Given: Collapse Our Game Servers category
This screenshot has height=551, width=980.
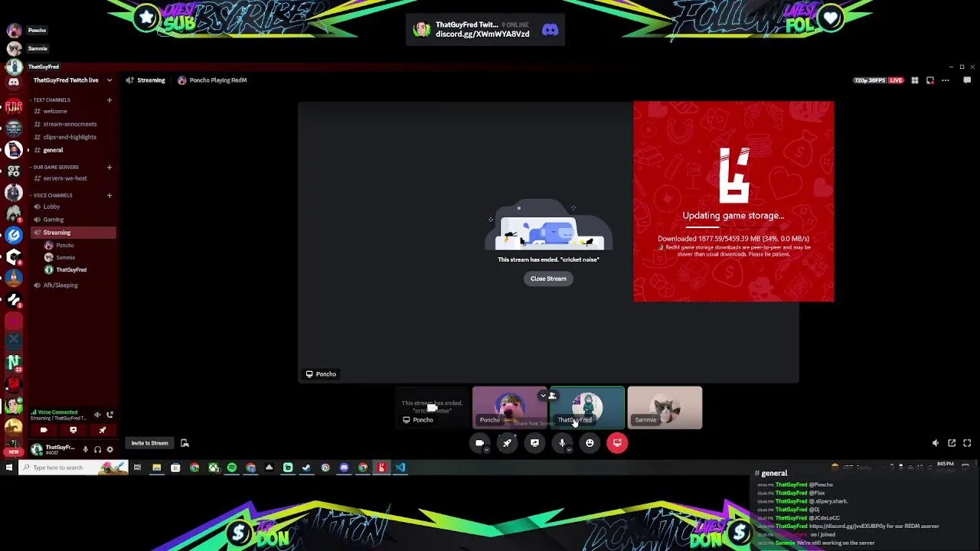Looking at the screenshot, I should click(55, 168).
